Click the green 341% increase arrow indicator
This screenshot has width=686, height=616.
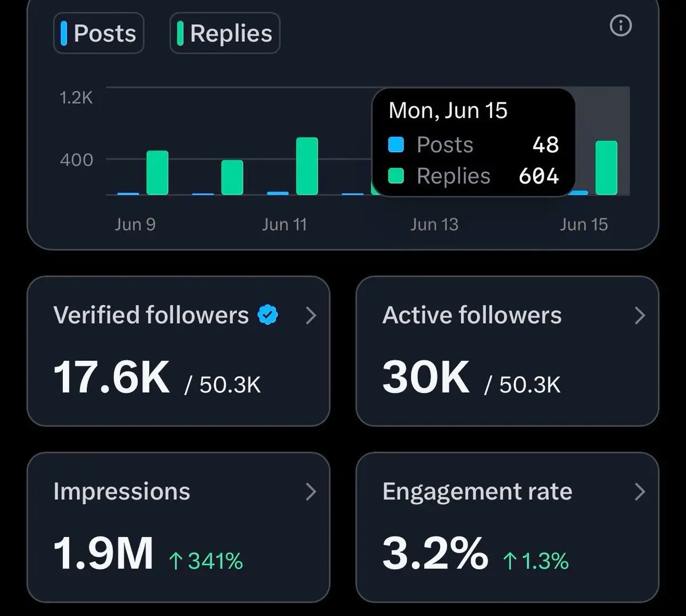tap(175, 562)
